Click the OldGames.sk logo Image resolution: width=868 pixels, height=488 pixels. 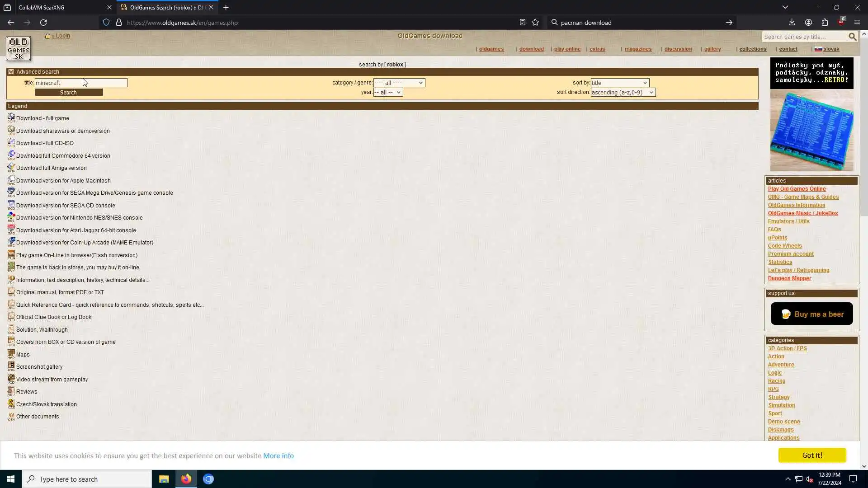coord(18,48)
